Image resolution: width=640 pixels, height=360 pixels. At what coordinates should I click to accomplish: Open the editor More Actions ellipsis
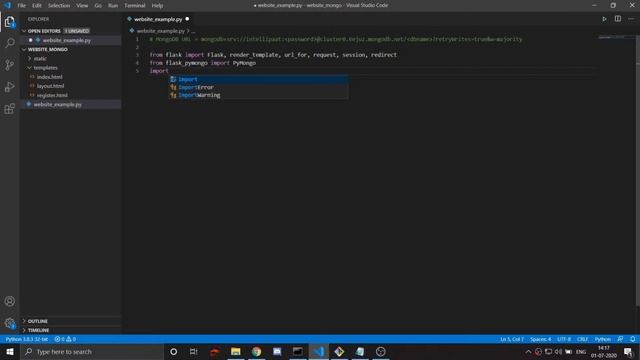[x=631, y=19]
